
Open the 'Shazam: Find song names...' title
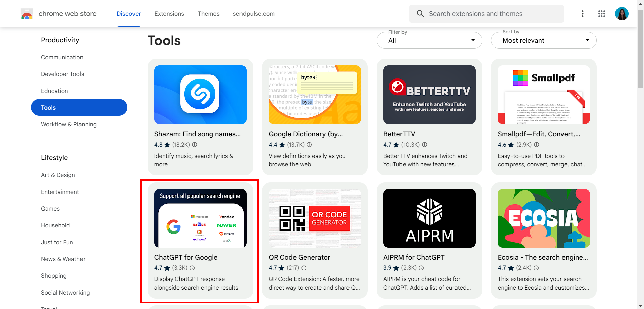tap(198, 134)
